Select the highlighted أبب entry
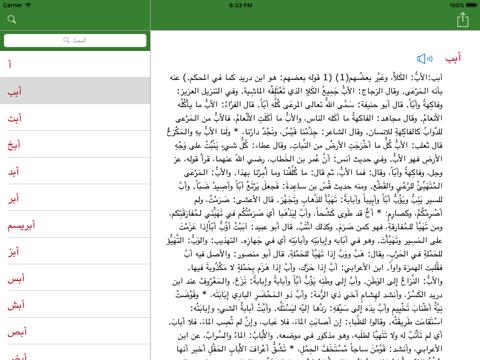 point(75,91)
